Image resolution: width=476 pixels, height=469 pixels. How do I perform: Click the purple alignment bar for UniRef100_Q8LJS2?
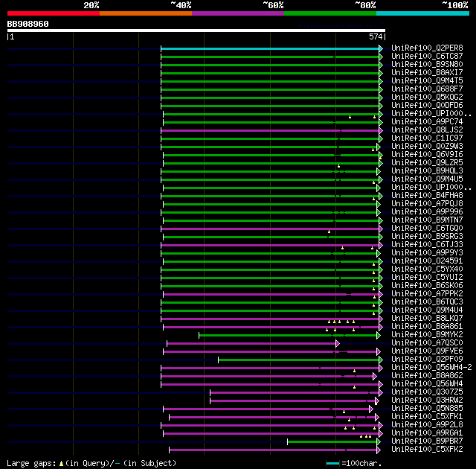(270, 130)
